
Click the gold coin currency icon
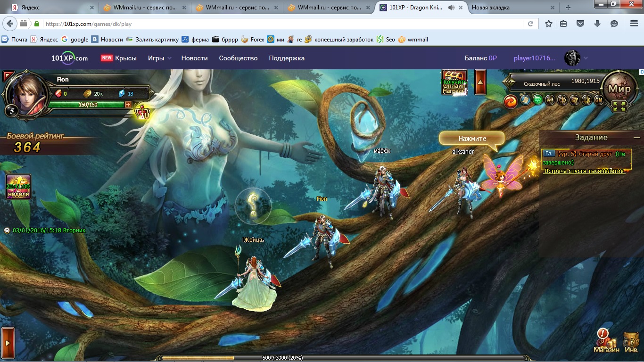point(87,93)
